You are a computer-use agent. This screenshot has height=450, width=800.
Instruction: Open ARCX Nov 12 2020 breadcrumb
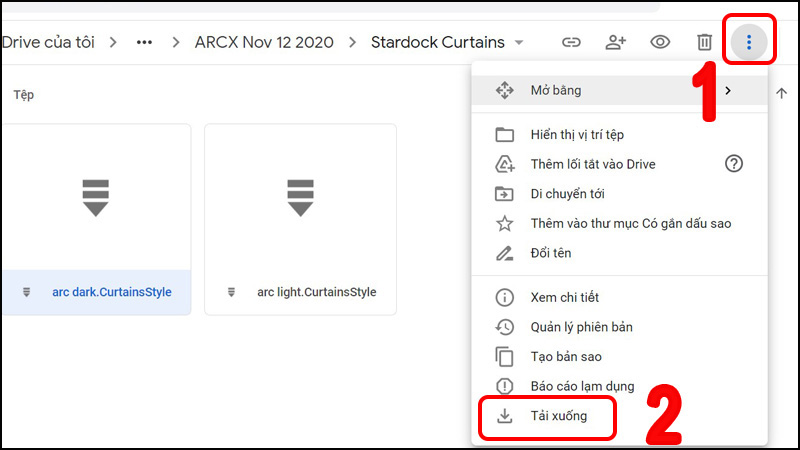(264, 42)
